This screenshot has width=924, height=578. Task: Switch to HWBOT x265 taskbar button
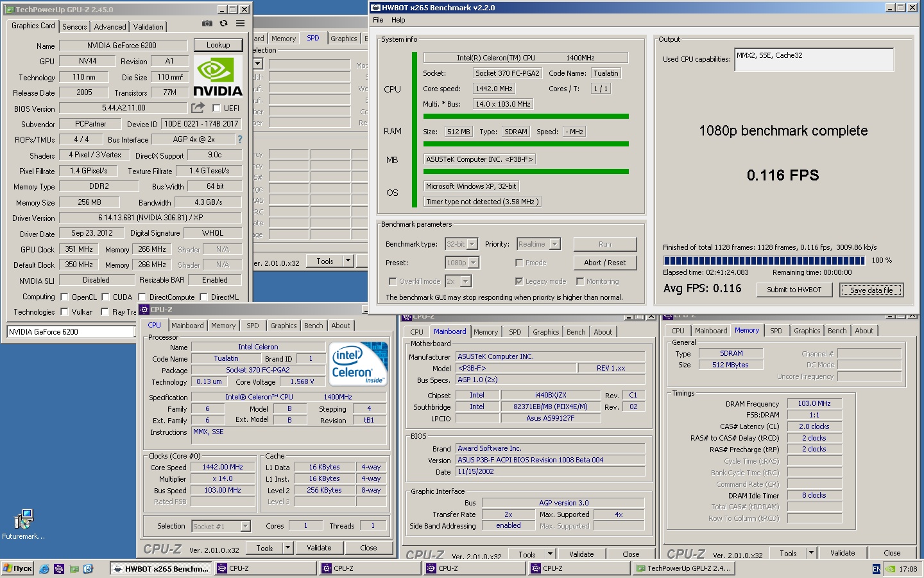coord(160,568)
